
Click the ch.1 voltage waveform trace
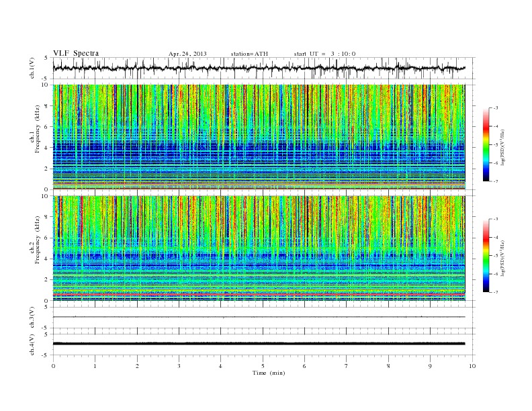click(259, 68)
